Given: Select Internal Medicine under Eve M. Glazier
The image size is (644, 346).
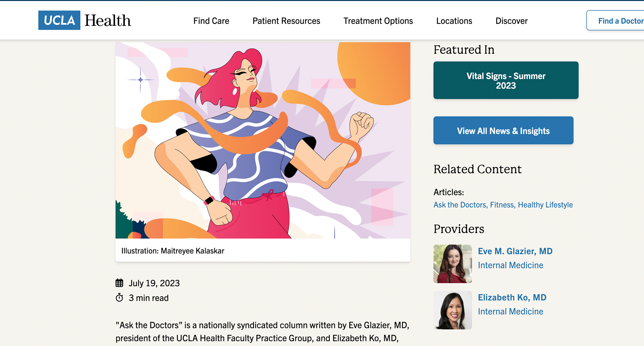Looking at the screenshot, I should pos(510,265).
